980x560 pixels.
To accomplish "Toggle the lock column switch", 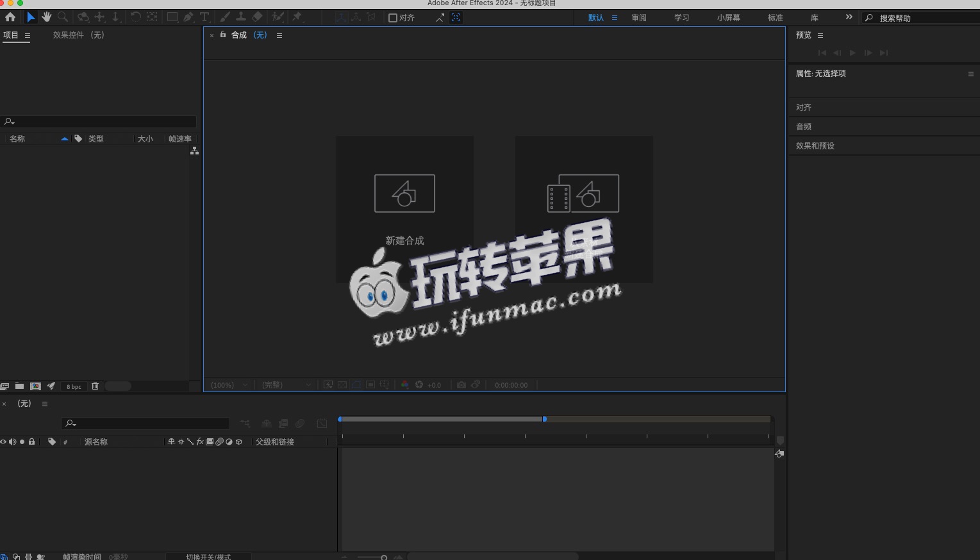I will (31, 441).
